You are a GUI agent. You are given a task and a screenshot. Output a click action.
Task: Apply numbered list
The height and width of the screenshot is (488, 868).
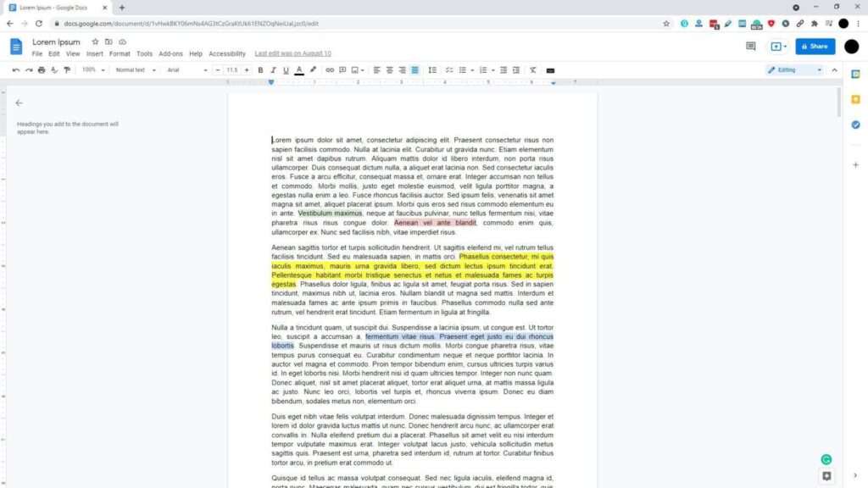point(482,70)
